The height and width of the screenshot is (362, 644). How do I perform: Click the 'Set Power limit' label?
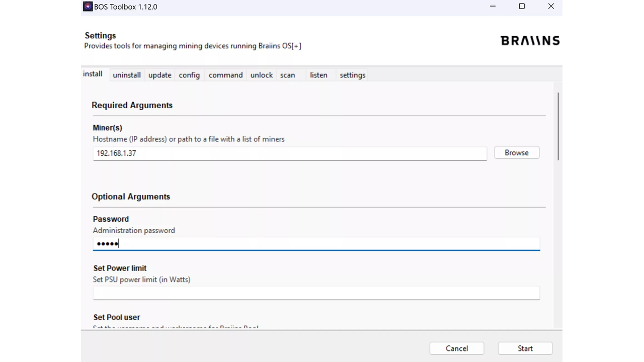pyautogui.click(x=120, y=268)
